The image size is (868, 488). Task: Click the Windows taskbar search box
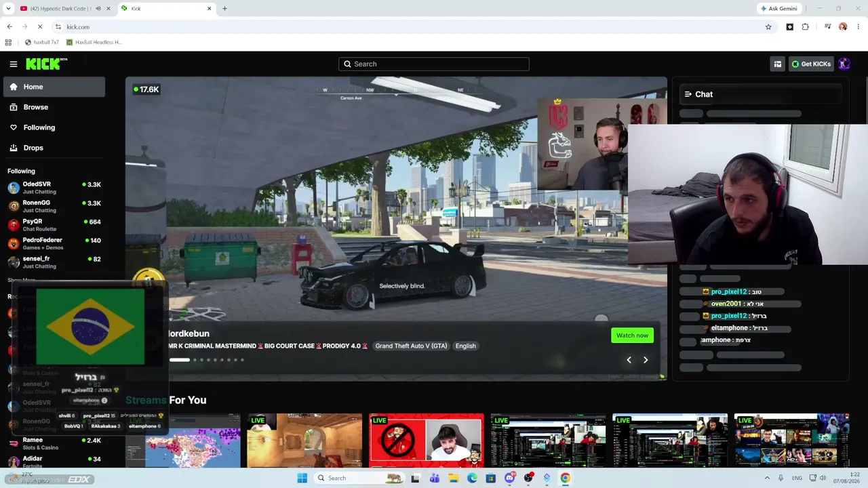(x=360, y=478)
